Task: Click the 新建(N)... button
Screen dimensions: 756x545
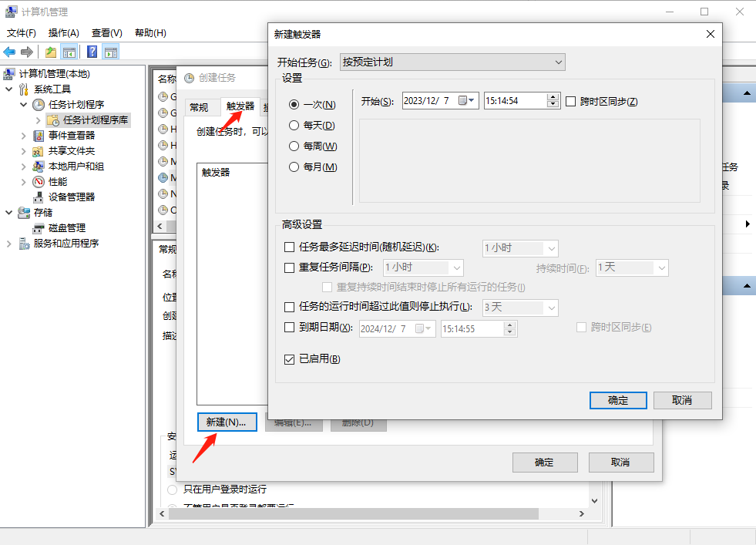Action: (227, 422)
